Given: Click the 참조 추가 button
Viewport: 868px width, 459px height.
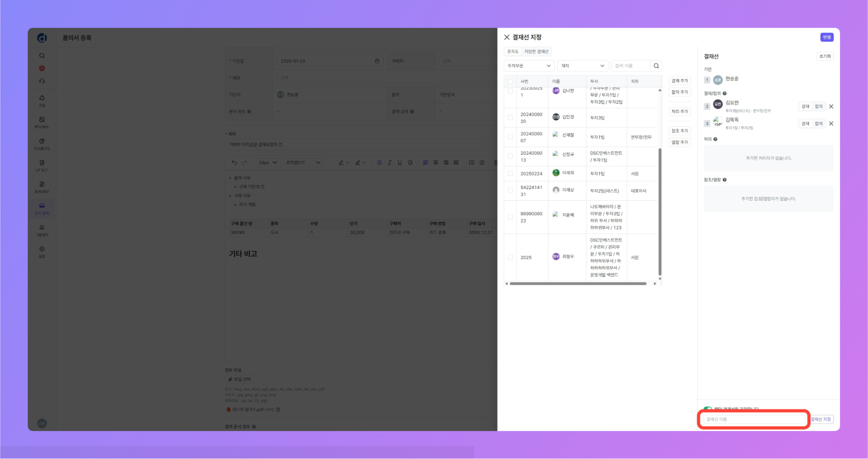Looking at the screenshot, I should 679,131.
